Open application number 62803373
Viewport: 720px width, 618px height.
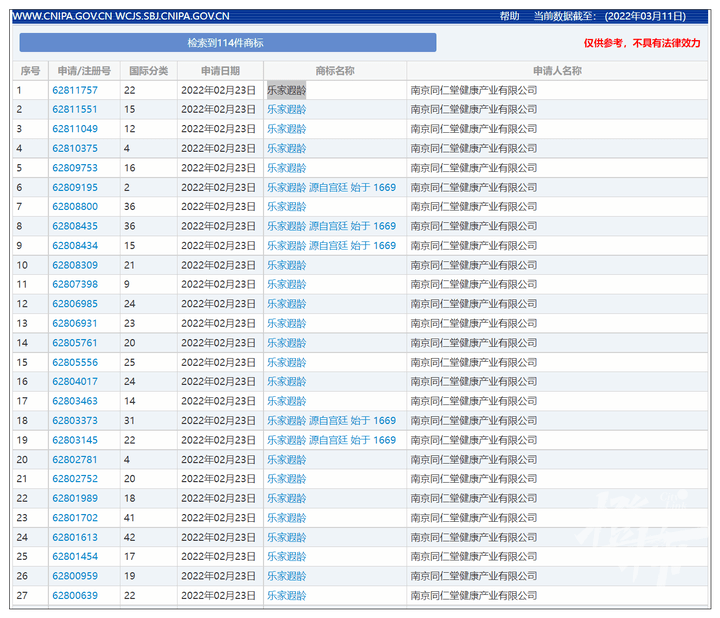pyautogui.click(x=75, y=421)
